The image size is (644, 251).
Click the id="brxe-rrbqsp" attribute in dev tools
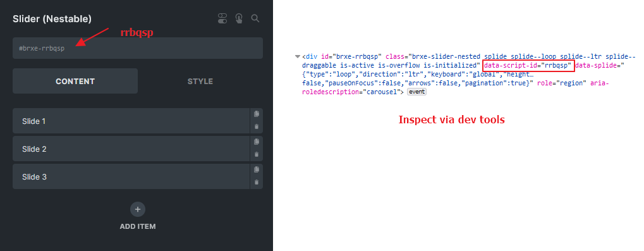[x=351, y=56]
